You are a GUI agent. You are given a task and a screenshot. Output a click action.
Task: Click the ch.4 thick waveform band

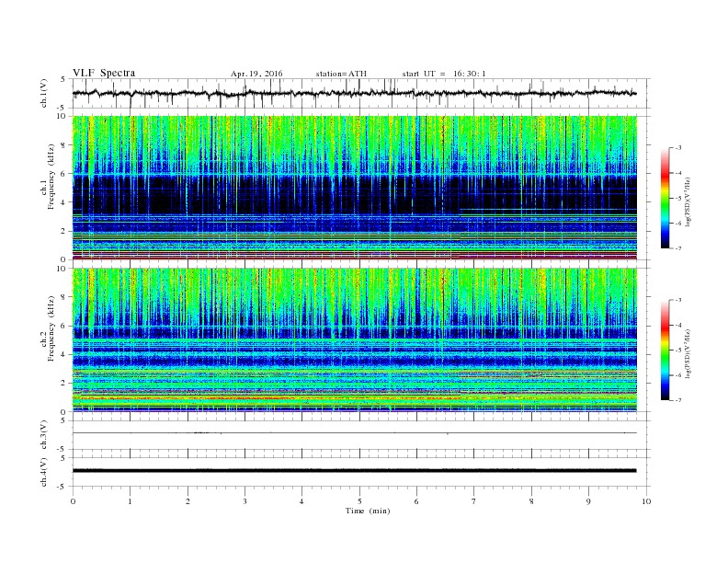pos(355,471)
